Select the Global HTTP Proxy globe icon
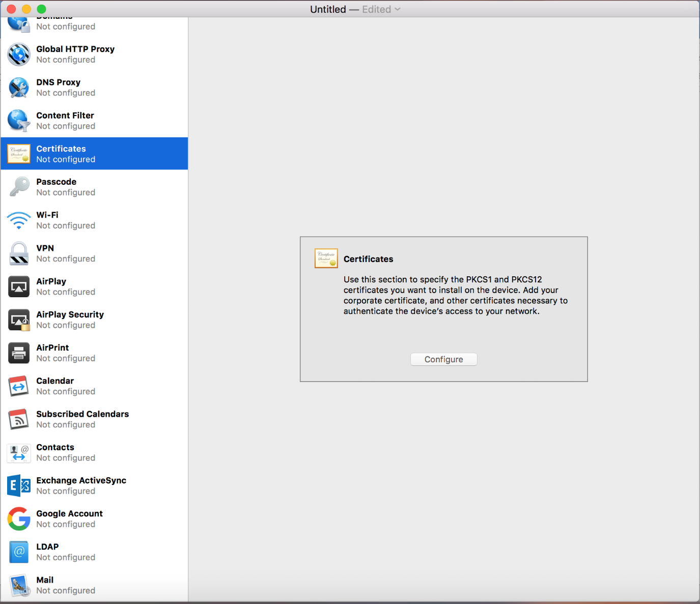 (18, 54)
